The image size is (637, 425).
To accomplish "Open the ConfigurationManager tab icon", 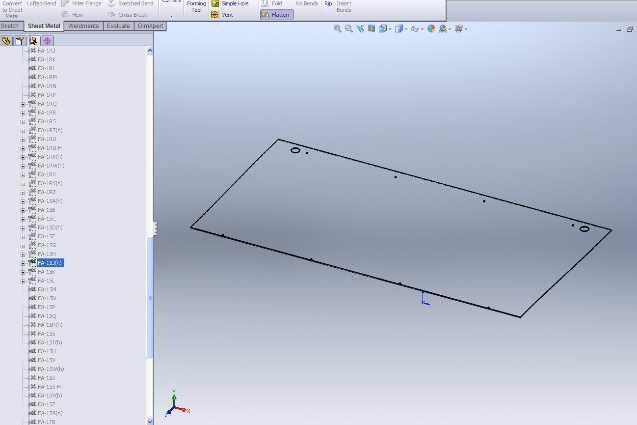I will click(33, 41).
